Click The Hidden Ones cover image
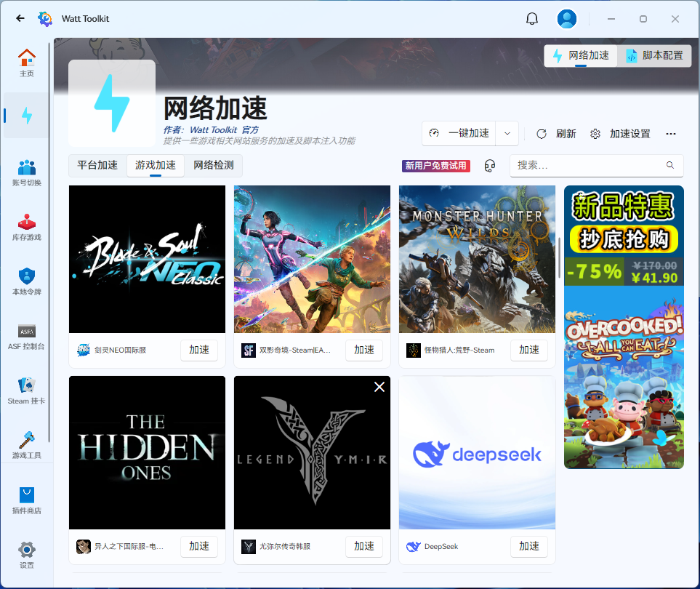 coord(148,452)
